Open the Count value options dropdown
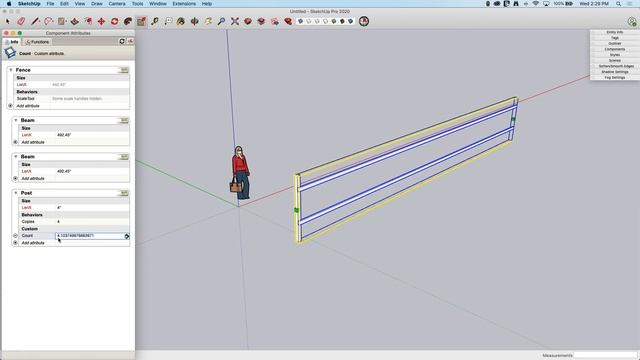Image resolution: width=640 pixels, height=360 pixels. pos(127,236)
